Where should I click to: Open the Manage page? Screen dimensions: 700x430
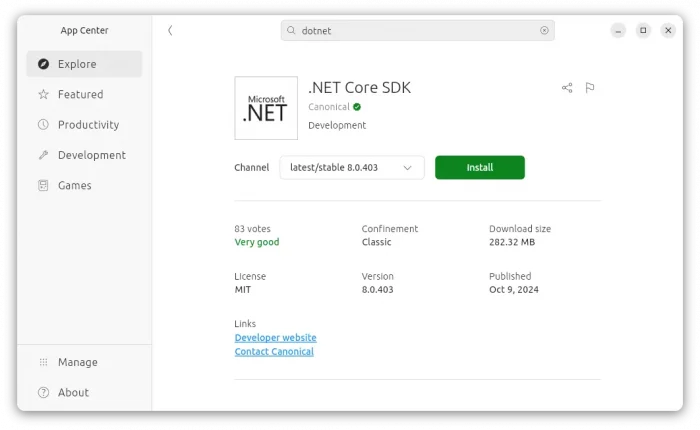84,362
